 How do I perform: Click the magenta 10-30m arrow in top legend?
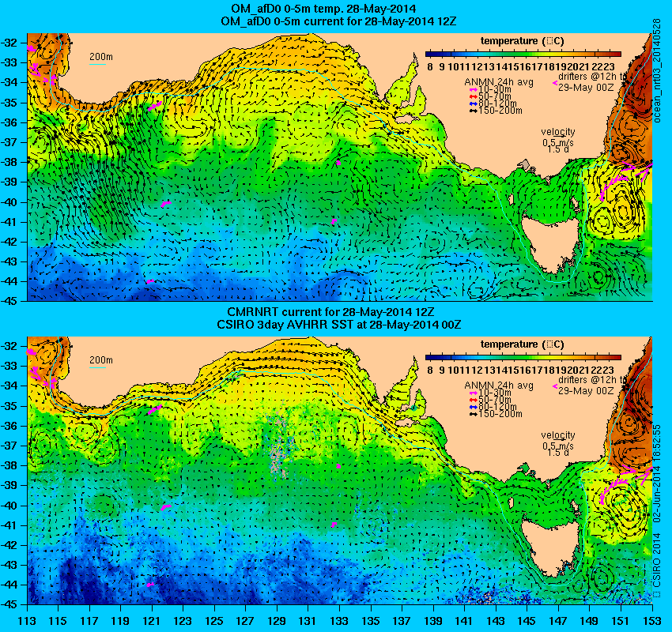(x=474, y=90)
